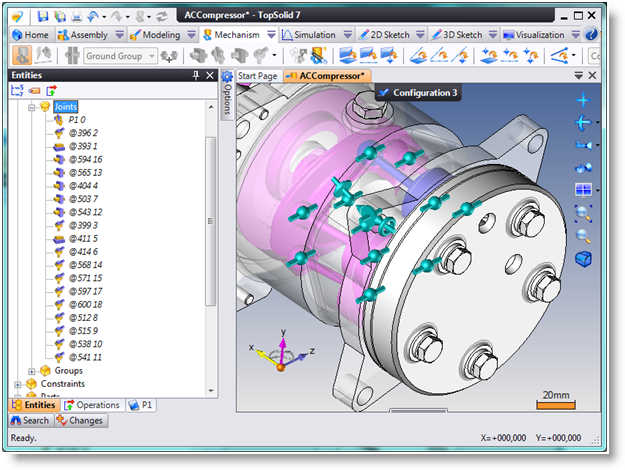Image resolution: width=625 pixels, height=470 pixels.
Task: Click the Search button at bottom
Action: point(29,421)
